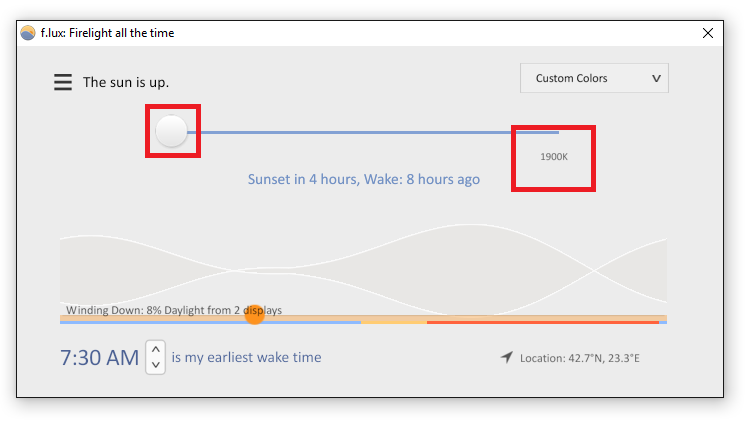This screenshot has width=748, height=426.
Task: Click the yellow segment of the timeline bar
Action: [394, 322]
